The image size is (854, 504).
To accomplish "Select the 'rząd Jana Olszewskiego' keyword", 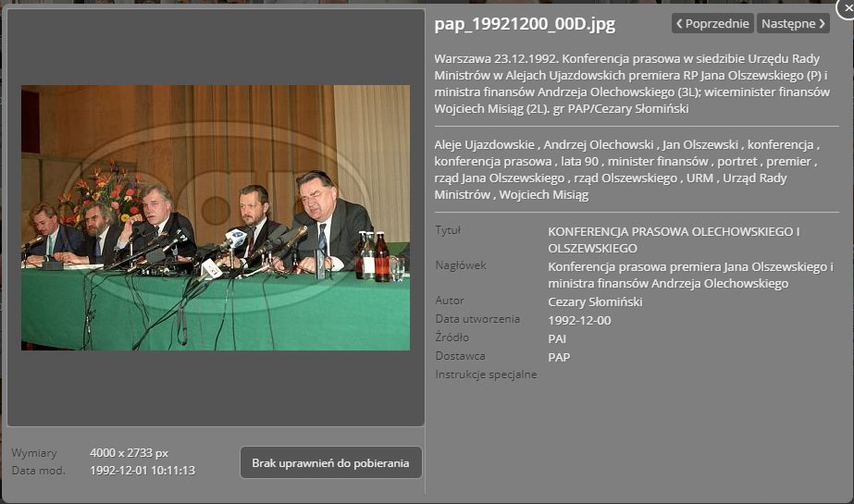I will (499, 178).
